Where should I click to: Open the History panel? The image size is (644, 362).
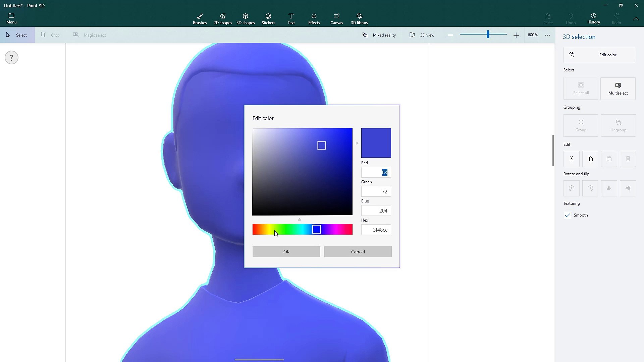click(593, 18)
